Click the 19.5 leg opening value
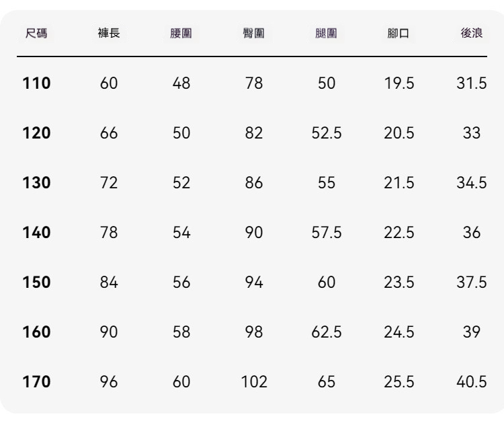This screenshot has width=504, height=423. point(399,83)
